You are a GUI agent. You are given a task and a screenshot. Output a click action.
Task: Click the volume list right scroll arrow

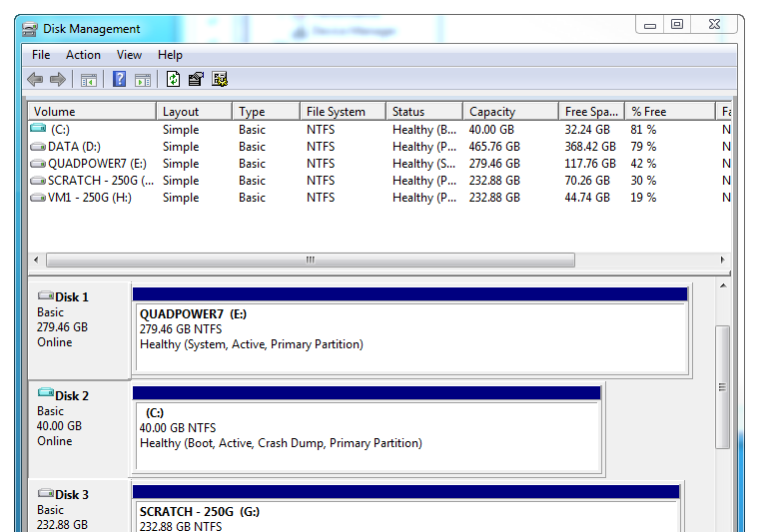pos(723,260)
